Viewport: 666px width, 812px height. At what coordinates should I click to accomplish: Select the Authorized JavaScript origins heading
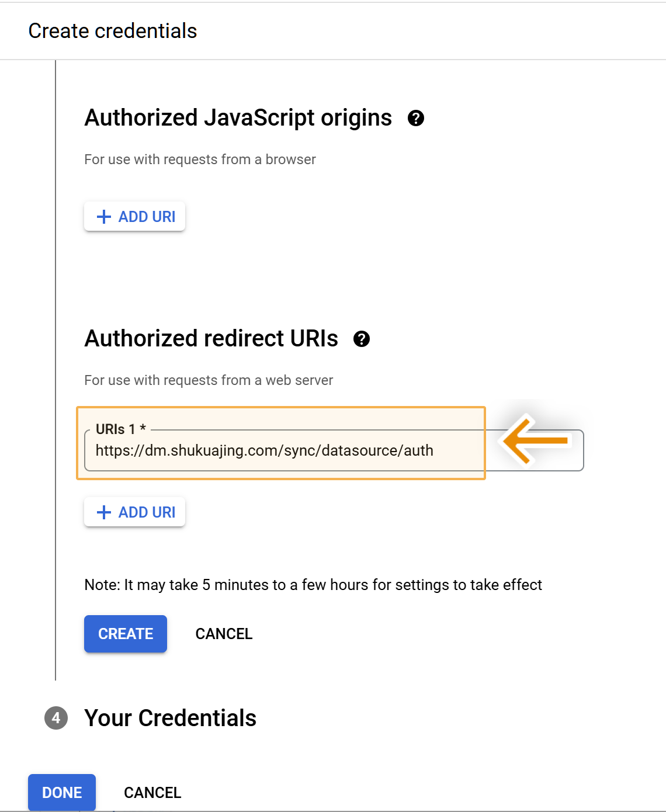238,118
